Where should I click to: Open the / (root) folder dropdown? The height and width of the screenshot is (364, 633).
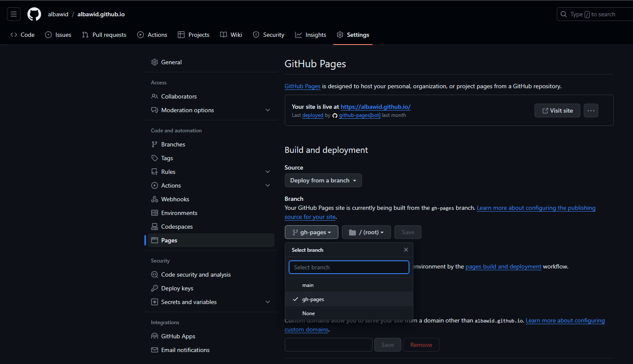click(x=366, y=232)
